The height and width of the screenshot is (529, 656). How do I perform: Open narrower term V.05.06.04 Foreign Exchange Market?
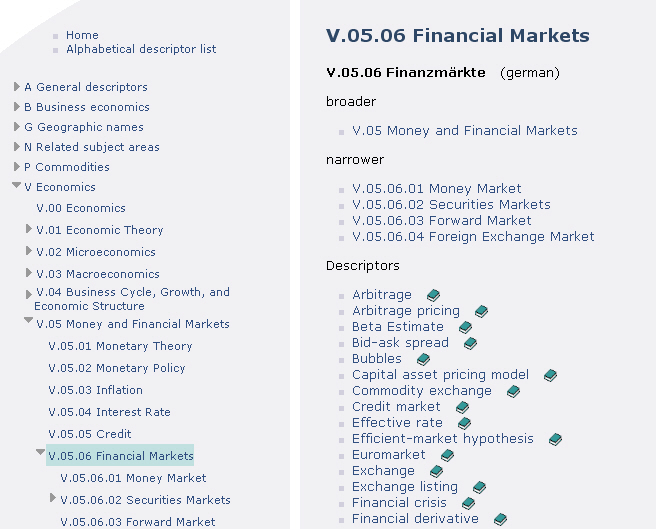coord(473,237)
